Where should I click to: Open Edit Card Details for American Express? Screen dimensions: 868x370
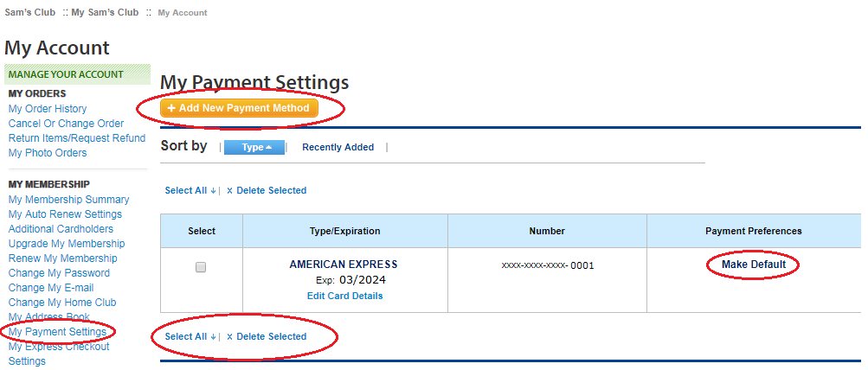tap(344, 296)
